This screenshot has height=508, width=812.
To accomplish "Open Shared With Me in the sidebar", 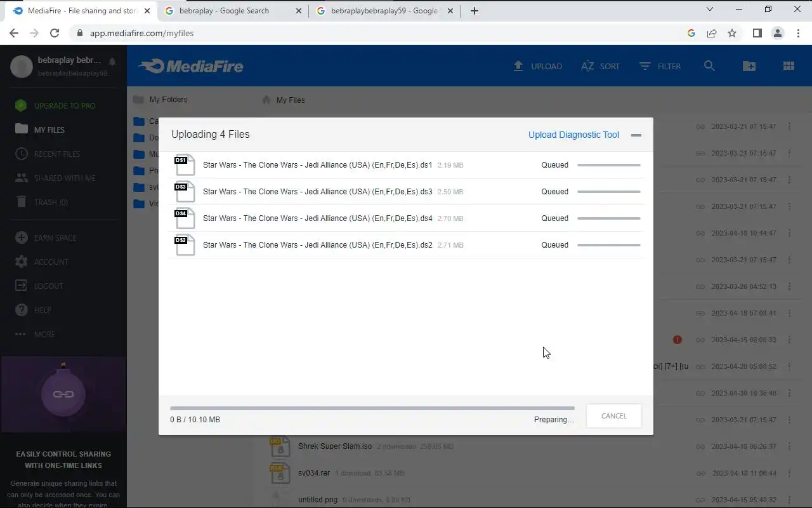I will (55, 178).
